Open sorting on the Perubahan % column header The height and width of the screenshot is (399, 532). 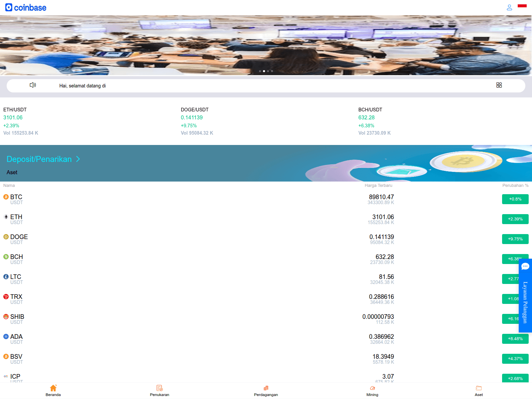coord(515,186)
